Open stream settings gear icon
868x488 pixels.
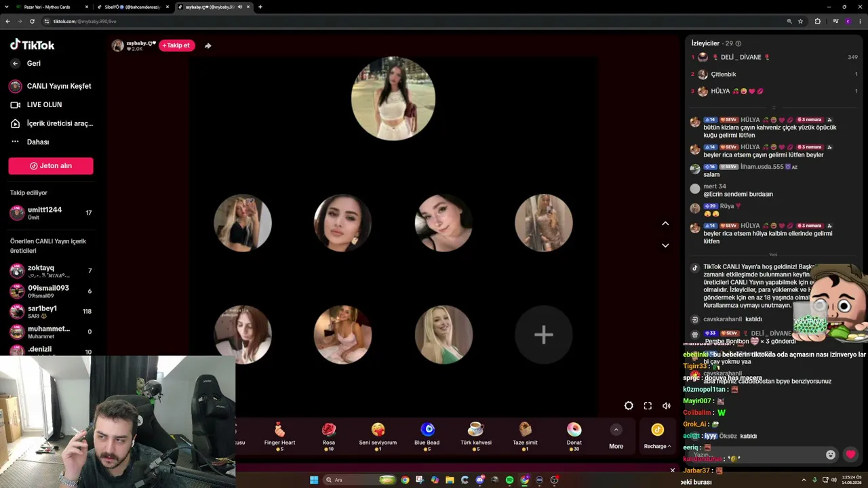click(x=629, y=406)
